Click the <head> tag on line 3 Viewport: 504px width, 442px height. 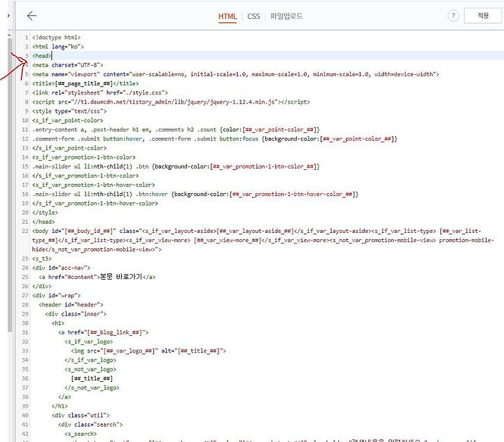pos(42,56)
